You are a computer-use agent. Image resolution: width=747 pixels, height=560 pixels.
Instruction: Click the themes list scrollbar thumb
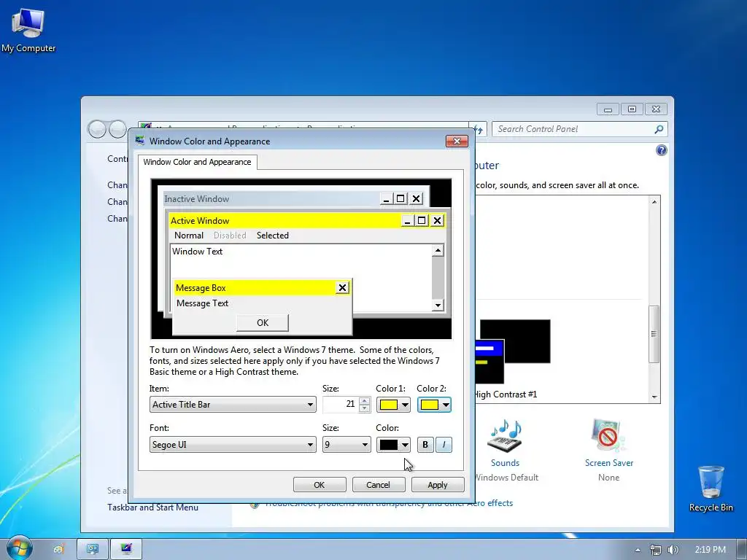click(x=654, y=334)
